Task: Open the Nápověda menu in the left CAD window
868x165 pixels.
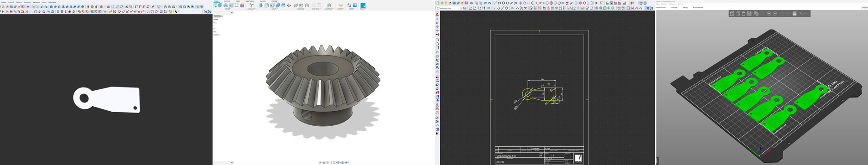Action: click(x=52, y=2)
